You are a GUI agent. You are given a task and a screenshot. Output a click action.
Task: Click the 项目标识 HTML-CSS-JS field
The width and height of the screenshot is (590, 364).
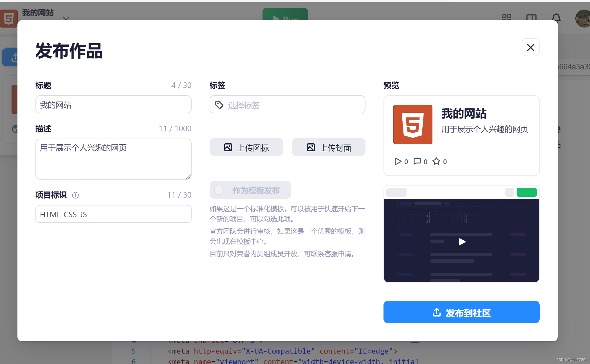click(x=113, y=214)
